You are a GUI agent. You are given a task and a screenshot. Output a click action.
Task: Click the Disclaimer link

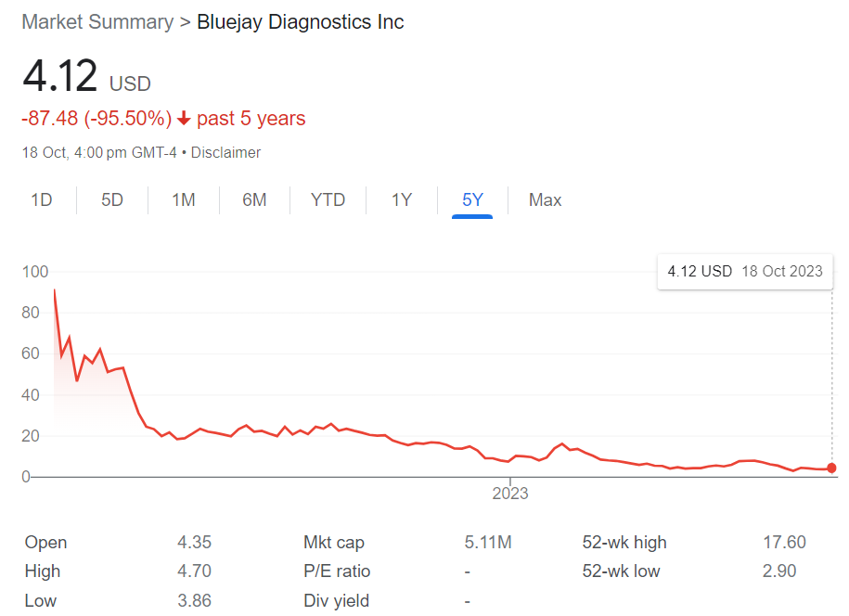click(225, 152)
